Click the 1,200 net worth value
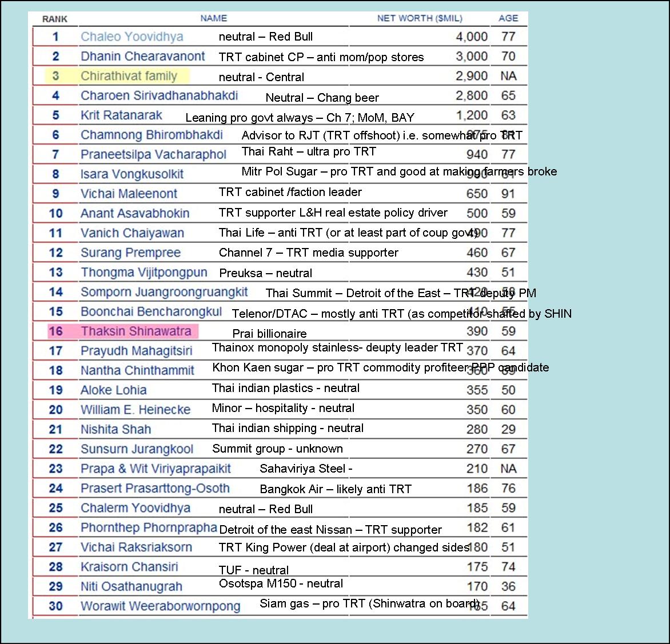670x644 pixels. [x=472, y=115]
